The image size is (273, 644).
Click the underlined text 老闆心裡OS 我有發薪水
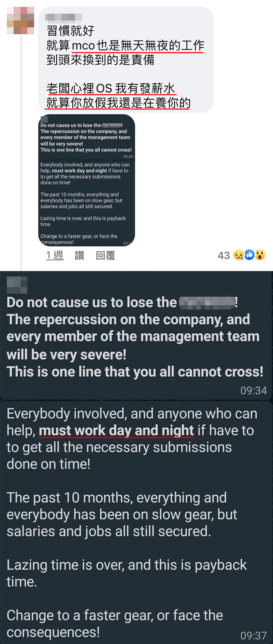point(111,89)
